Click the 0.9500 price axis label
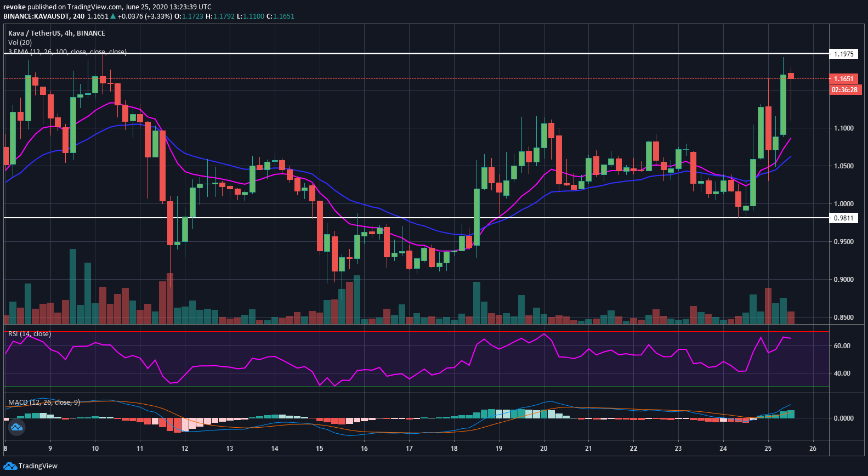 click(x=844, y=242)
